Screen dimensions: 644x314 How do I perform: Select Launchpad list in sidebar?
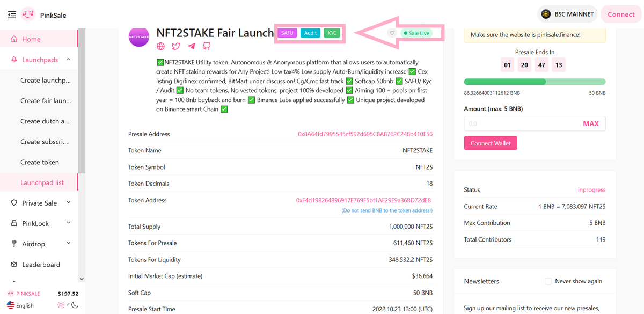(39, 182)
